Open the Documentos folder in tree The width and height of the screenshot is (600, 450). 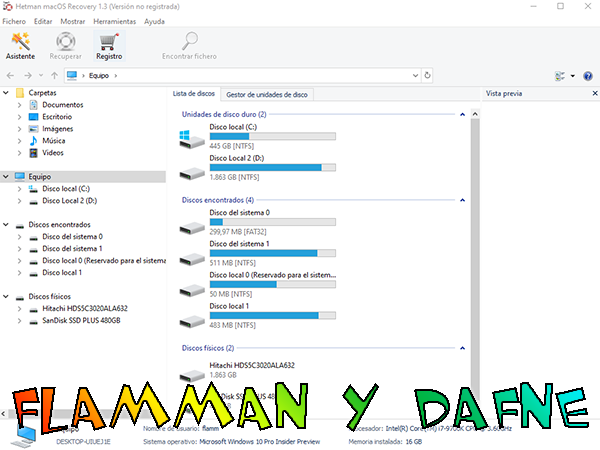[62, 104]
